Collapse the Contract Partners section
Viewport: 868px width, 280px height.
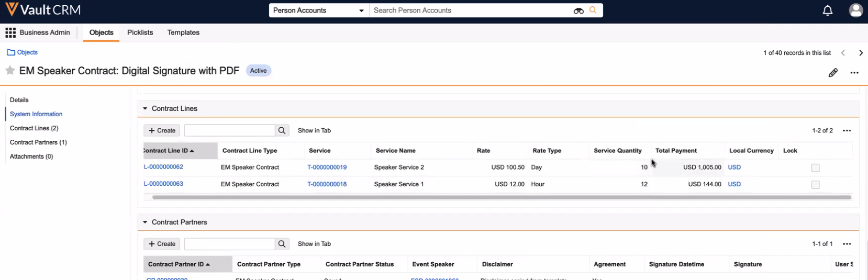click(x=146, y=222)
